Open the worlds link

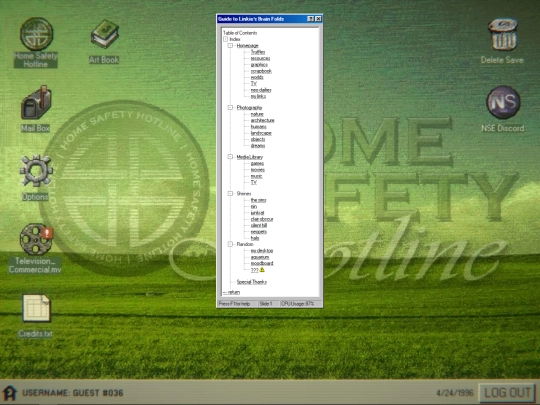pyautogui.click(x=257, y=77)
